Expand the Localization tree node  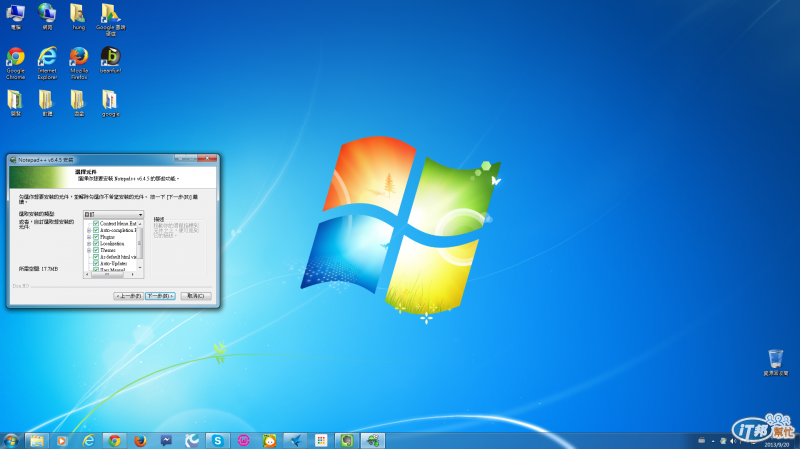(89, 243)
